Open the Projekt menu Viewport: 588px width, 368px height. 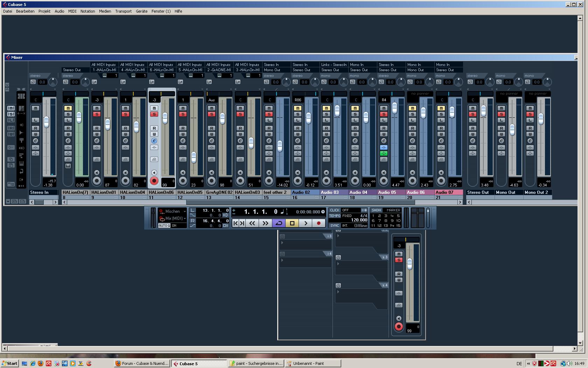44,11
